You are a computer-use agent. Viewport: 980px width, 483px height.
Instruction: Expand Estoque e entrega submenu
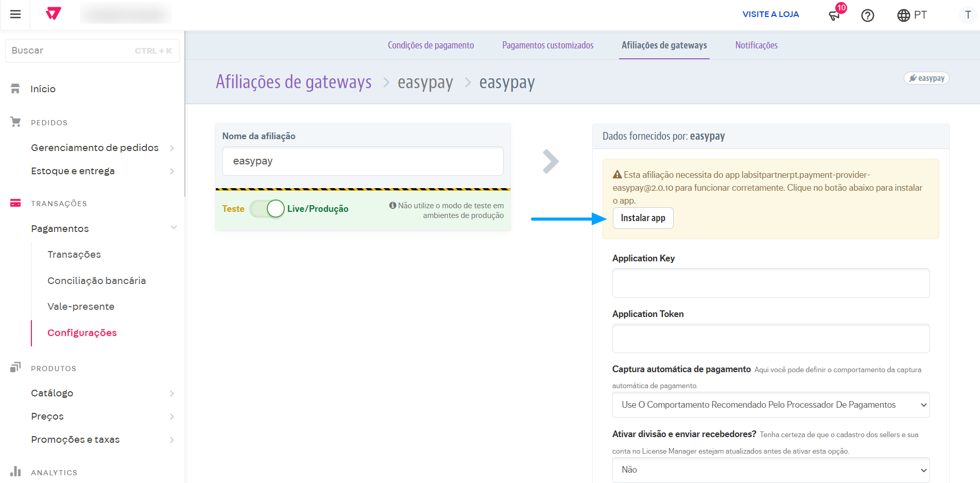click(172, 171)
